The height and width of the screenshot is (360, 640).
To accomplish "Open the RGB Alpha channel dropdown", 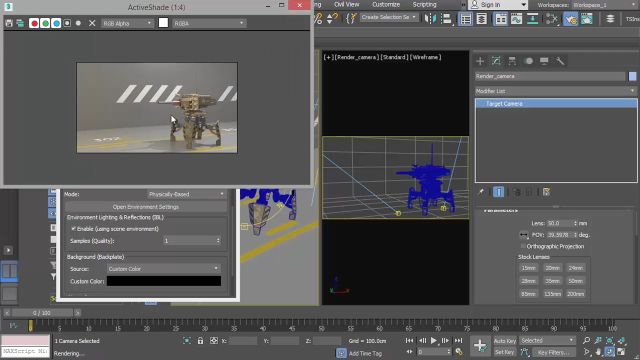I will [127, 23].
